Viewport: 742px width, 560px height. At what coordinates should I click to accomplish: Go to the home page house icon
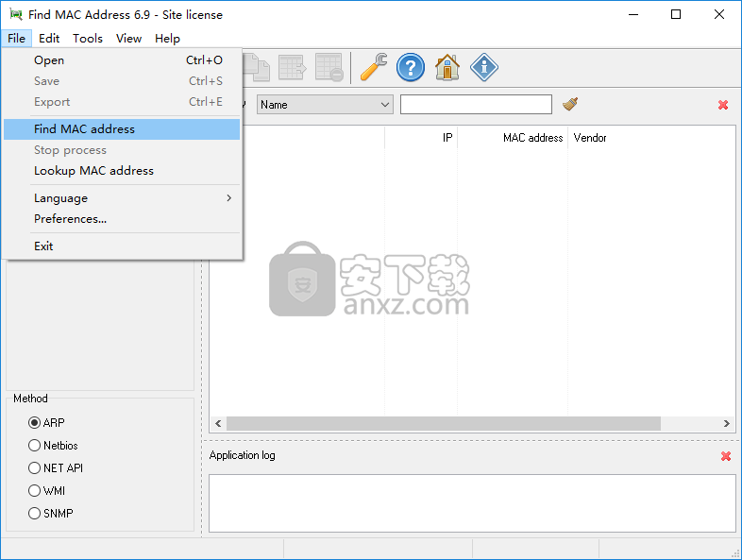pyautogui.click(x=447, y=67)
